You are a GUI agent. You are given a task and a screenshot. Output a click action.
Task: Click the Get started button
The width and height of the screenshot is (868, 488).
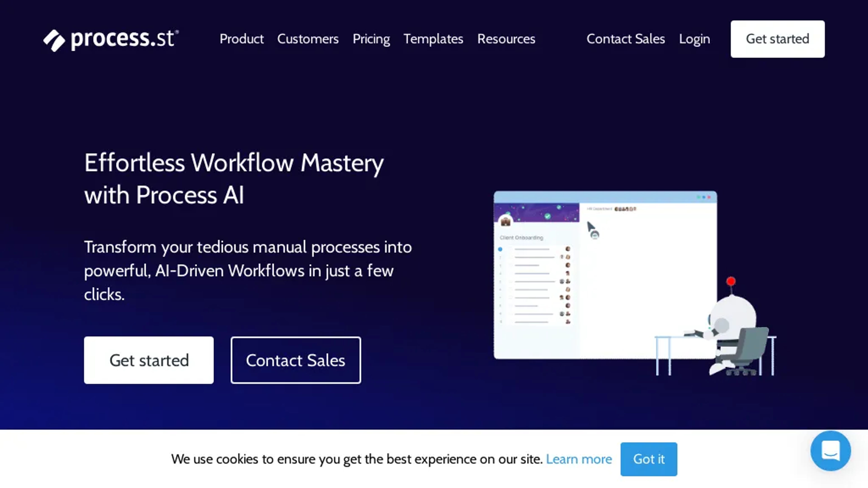149,360
